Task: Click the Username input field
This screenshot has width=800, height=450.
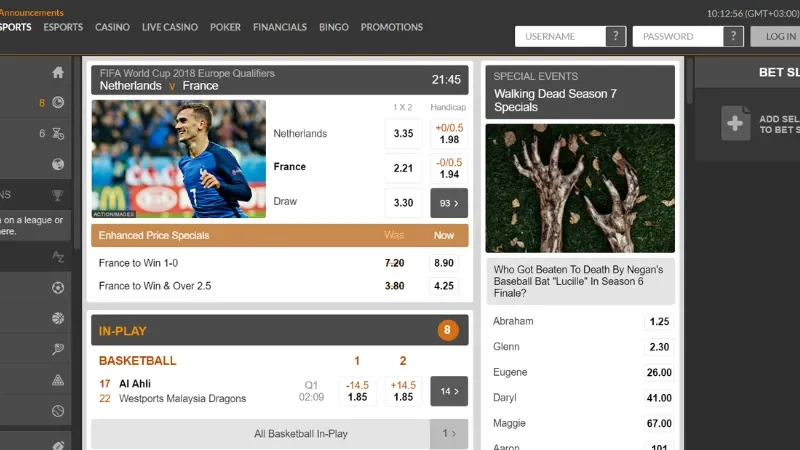Action: (x=560, y=36)
